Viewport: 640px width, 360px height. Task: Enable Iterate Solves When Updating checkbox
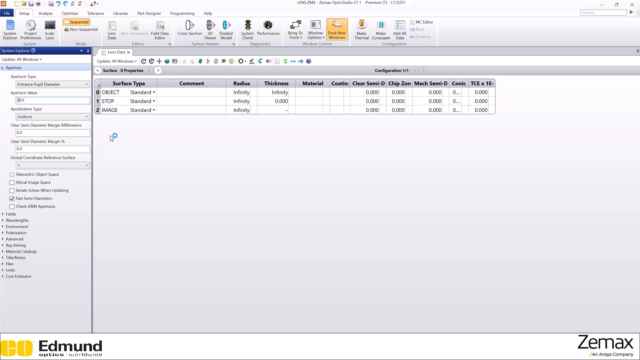pyautogui.click(x=12, y=191)
